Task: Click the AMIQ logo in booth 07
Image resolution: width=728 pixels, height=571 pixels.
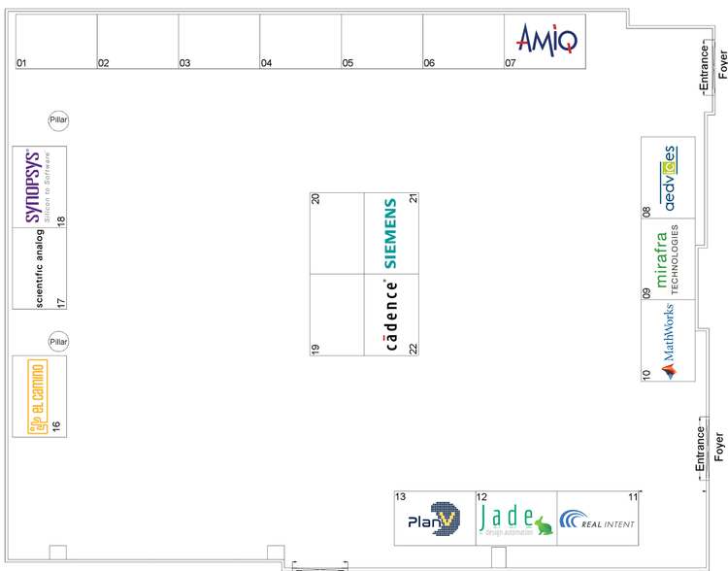Action: point(546,40)
